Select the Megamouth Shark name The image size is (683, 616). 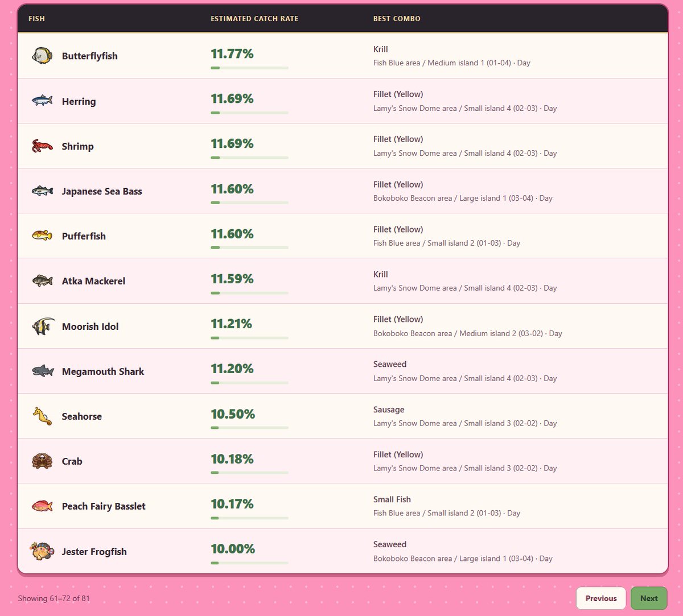tap(103, 371)
